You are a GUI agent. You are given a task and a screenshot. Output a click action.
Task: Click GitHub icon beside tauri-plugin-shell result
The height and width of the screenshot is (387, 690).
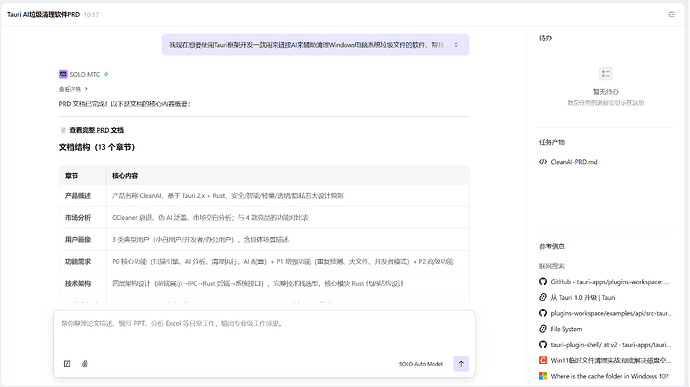pos(543,345)
